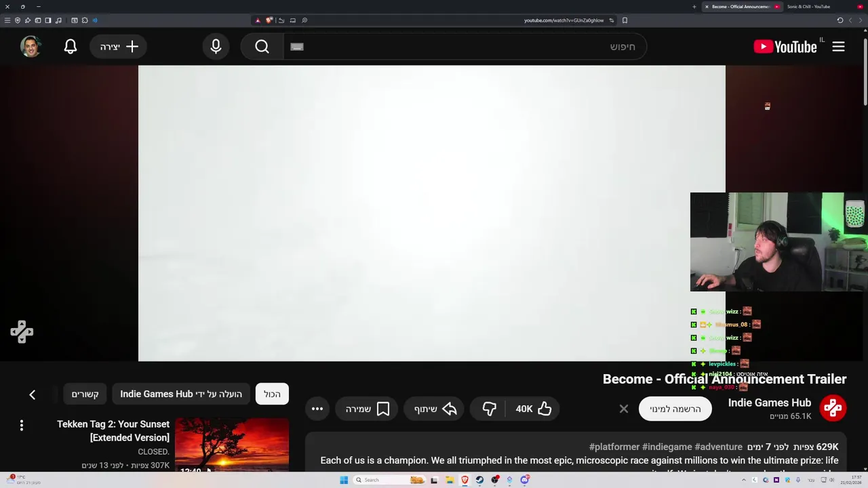The height and width of the screenshot is (488, 868).
Task: Click the site settings icon beside the URL
Action: pyautogui.click(x=612, y=20)
